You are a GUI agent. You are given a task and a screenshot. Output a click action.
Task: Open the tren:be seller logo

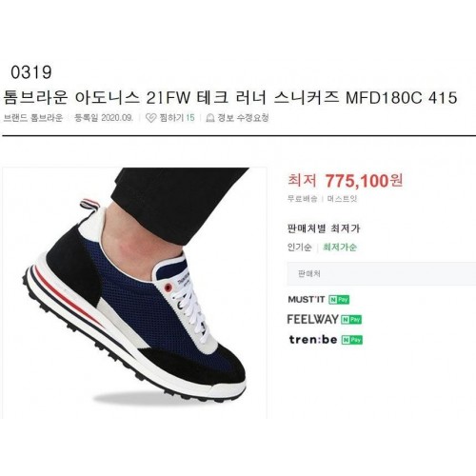313,340
